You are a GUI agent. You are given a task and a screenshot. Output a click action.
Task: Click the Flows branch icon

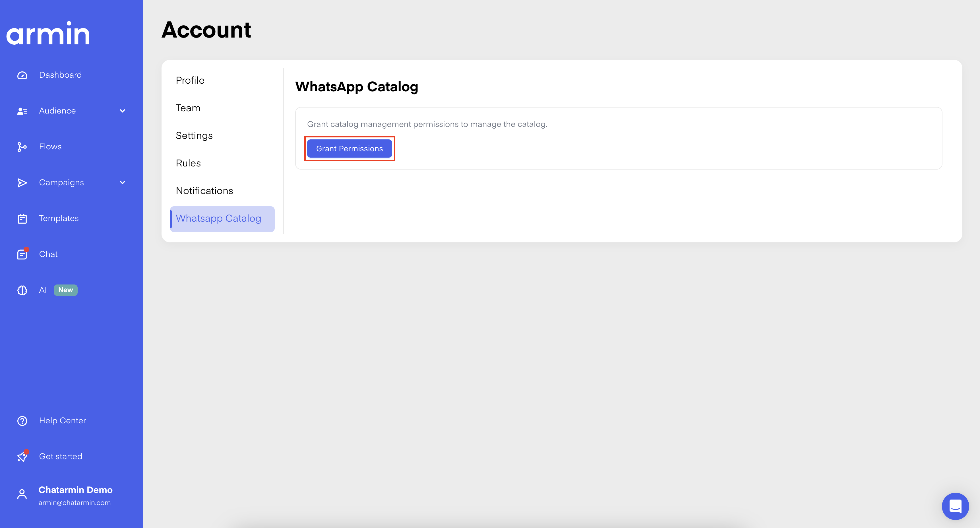tap(22, 147)
